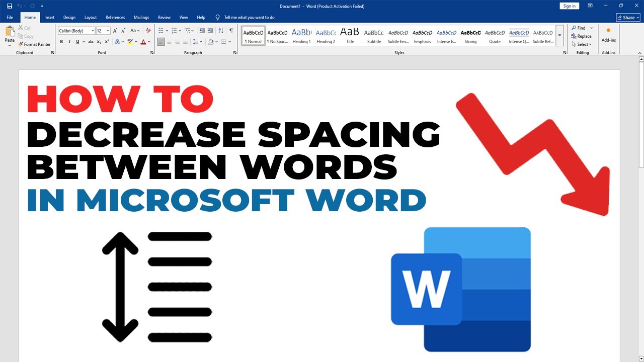Open the Select dropdown in Editing

coord(582,44)
